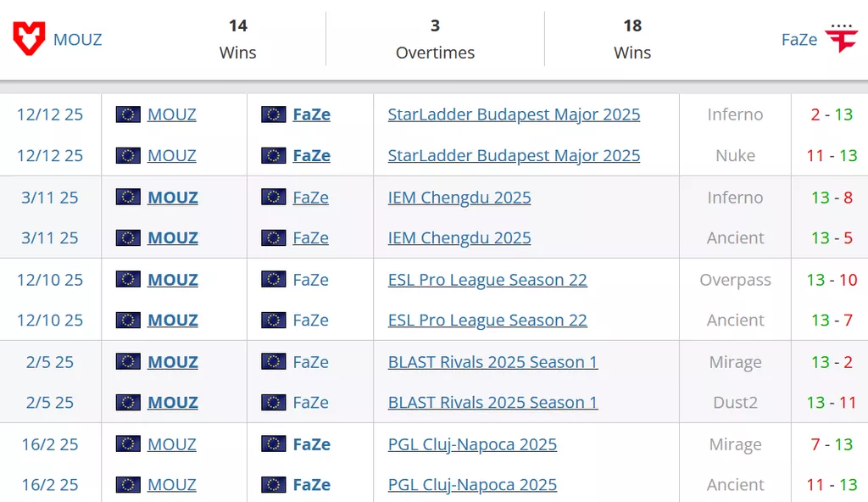Click EU flag beside FaZe in Ancient 11-13 row
The width and height of the screenshot is (868, 502).
point(273,485)
